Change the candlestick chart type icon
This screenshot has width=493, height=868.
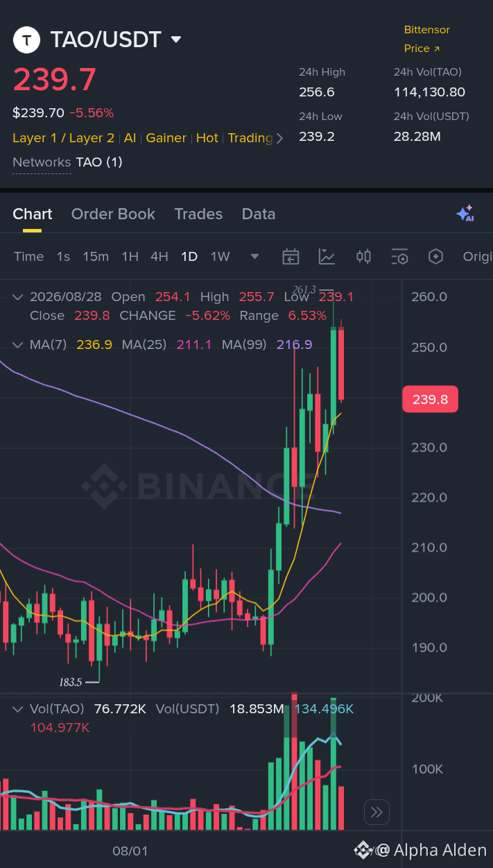click(x=363, y=257)
